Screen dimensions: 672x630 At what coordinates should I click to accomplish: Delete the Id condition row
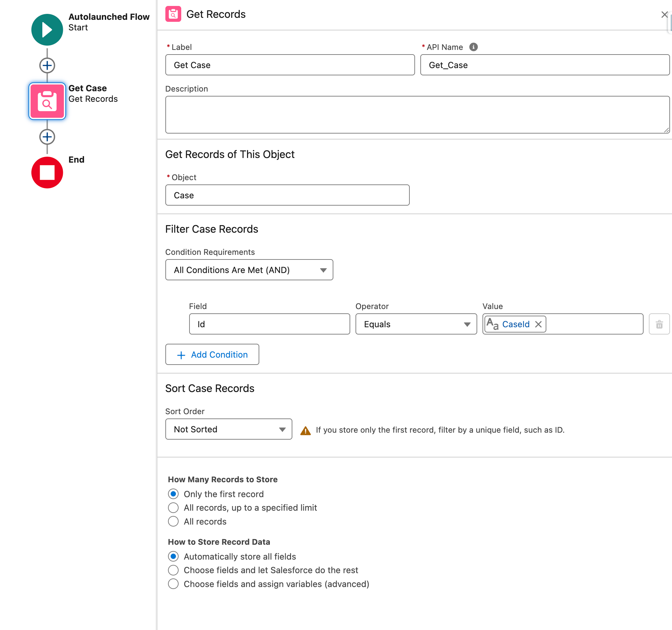[x=659, y=324]
